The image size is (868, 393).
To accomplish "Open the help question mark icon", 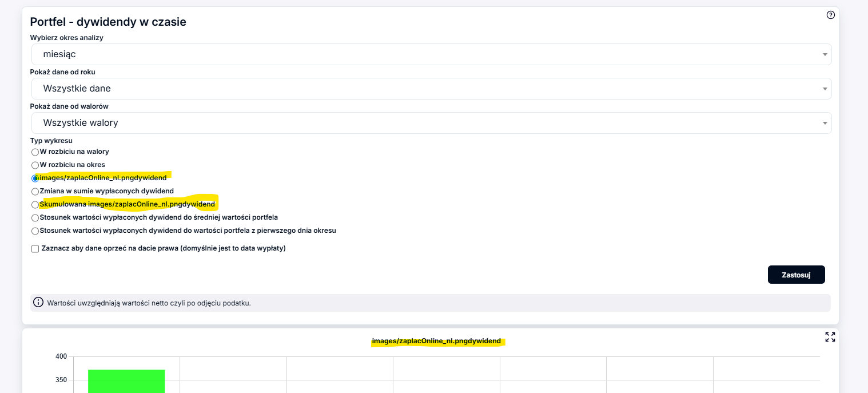I will [830, 15].
